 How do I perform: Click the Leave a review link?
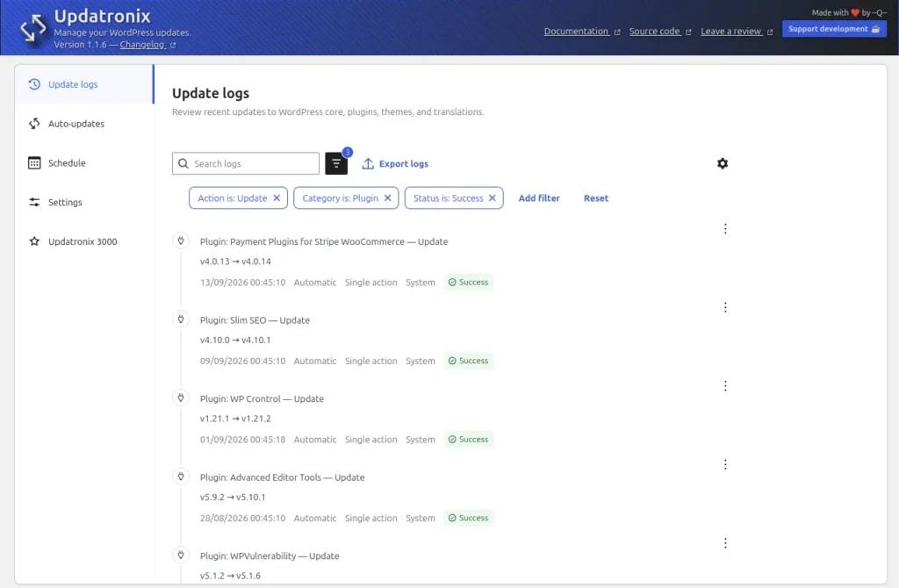[x=737, y=32]
